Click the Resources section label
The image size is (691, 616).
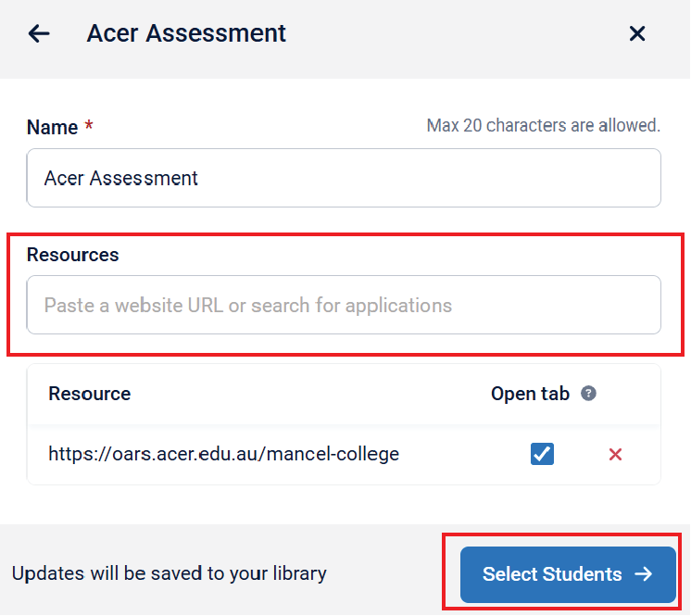click(x=72, y=255)
